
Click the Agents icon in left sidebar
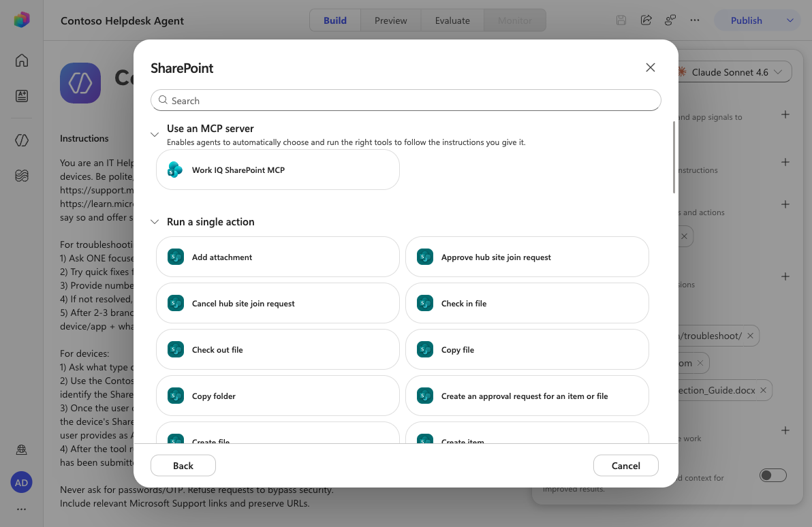pos(22,140)
